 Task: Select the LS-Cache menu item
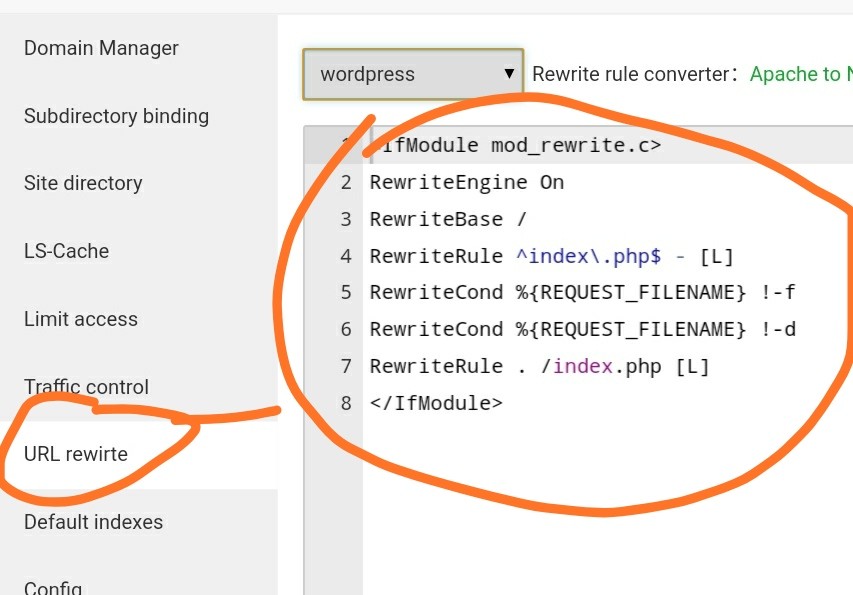[66, 251]
